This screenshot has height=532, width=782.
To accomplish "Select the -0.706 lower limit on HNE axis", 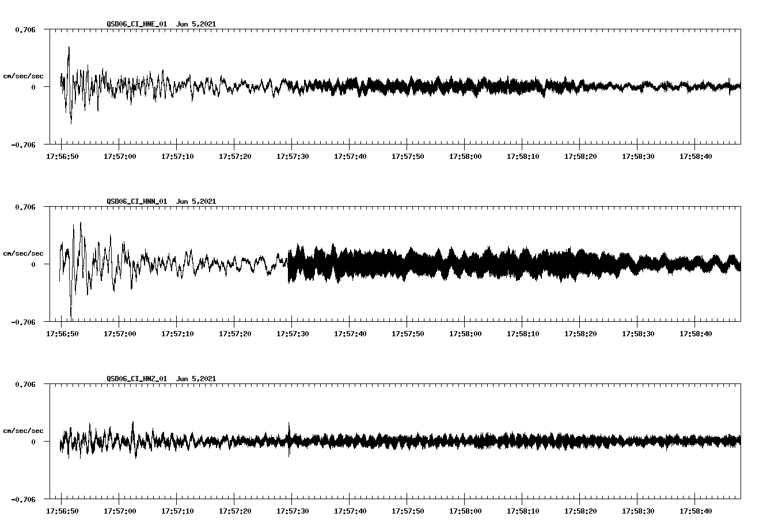I will coord(23,145).
